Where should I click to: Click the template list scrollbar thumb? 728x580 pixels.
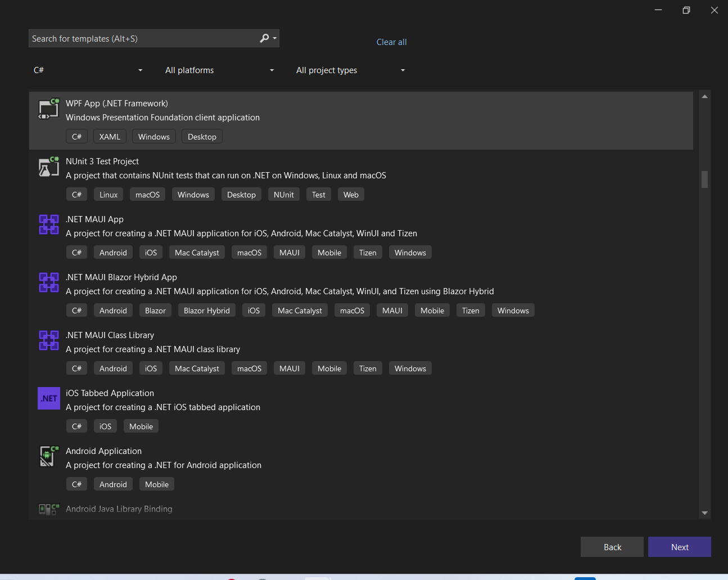tap(704, 179)
